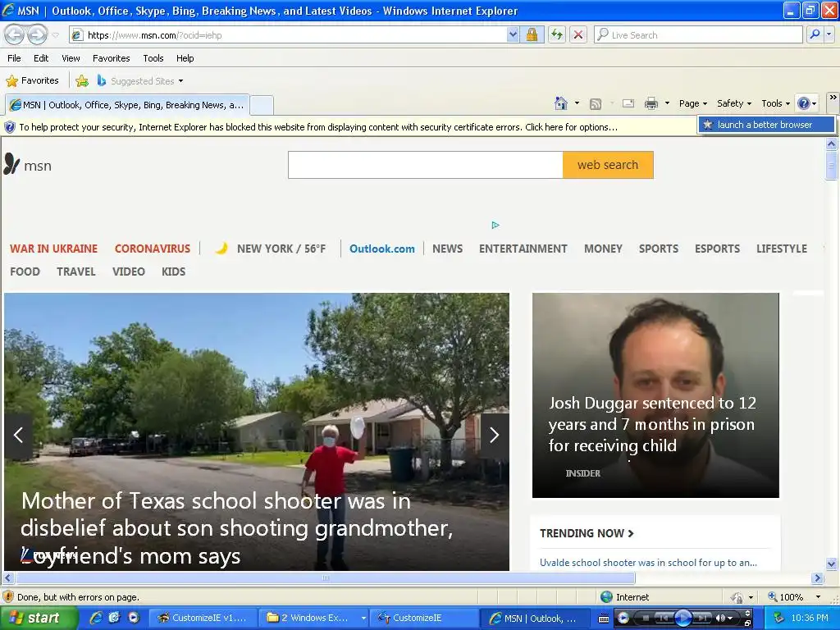
Task: Open the File menu
Action: (14, 58)
